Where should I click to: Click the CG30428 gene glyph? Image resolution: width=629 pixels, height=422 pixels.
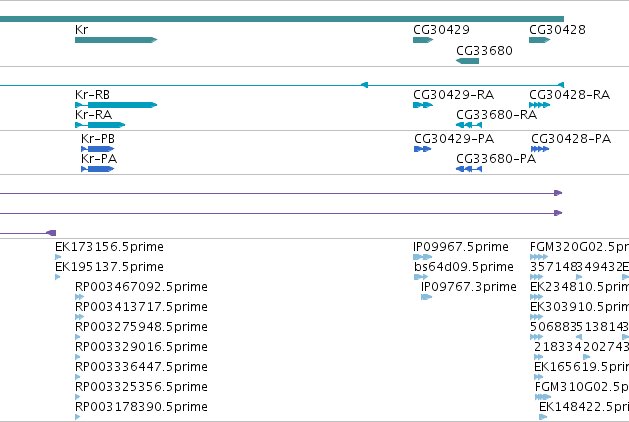pos(540,40)
